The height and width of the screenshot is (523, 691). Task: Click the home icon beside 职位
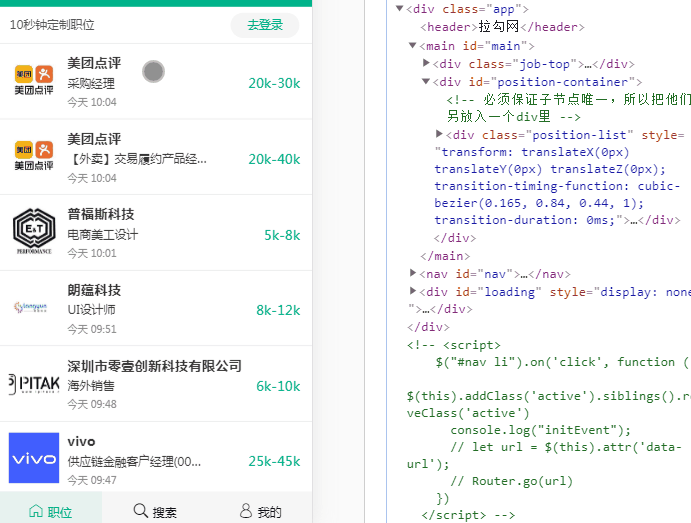(x=36, y=511)
